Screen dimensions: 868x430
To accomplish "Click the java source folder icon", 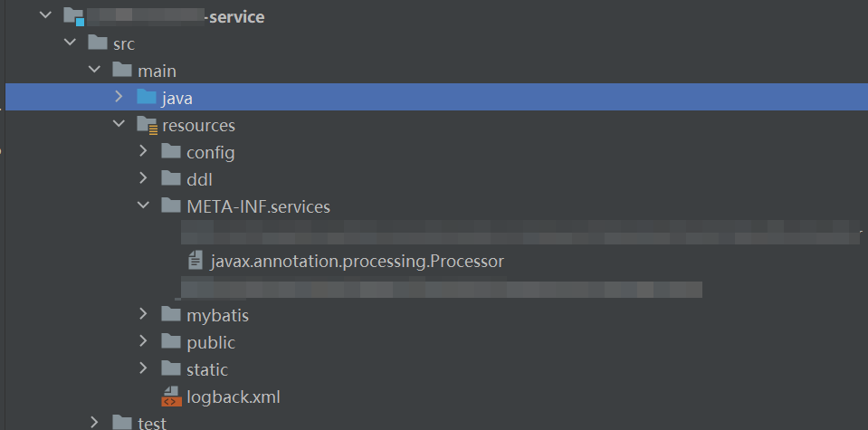I will click(146, 98).
